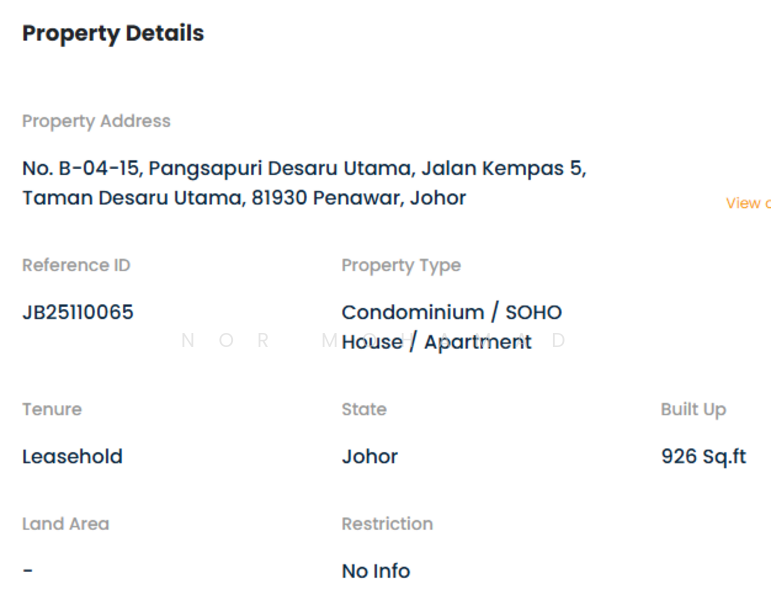Viewport: 771px width, 600px height.
Task: Click the 81930 Penawar, Johor address line
Action: 244,197
